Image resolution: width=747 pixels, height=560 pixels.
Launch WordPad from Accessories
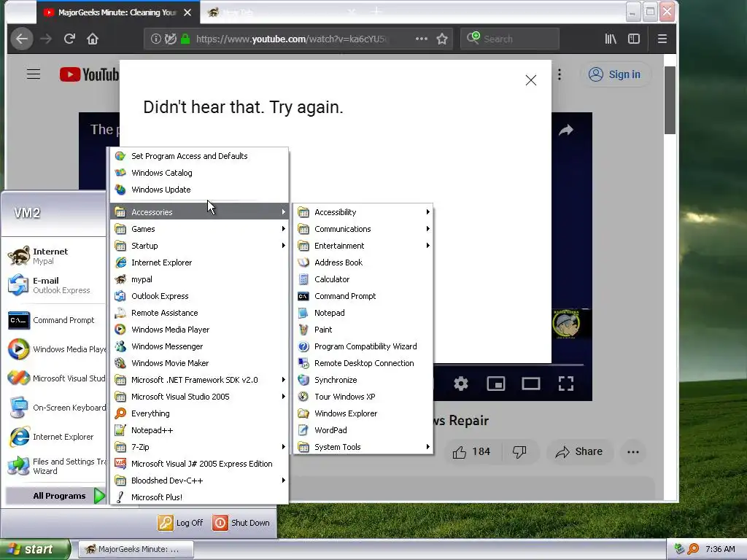363,430
